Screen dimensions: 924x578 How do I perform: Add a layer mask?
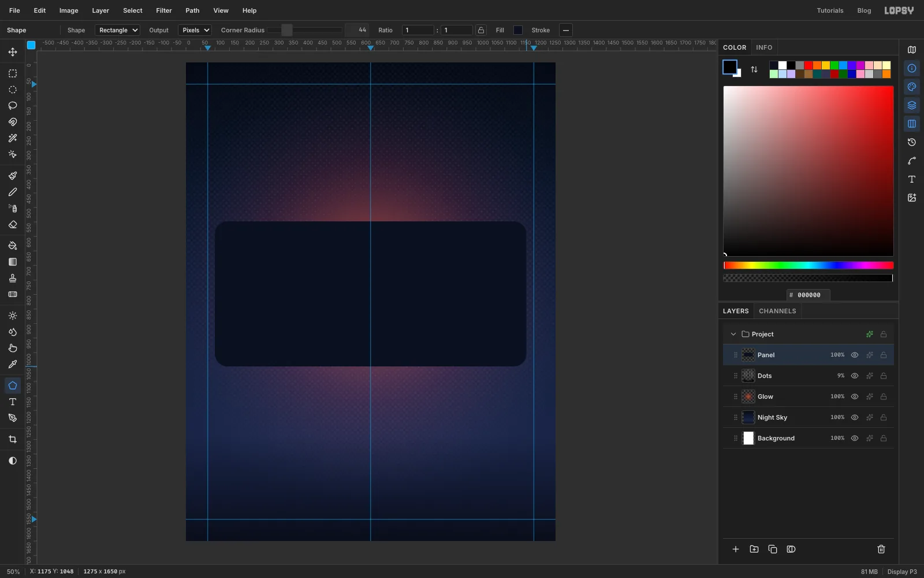(x=791, y=549)
